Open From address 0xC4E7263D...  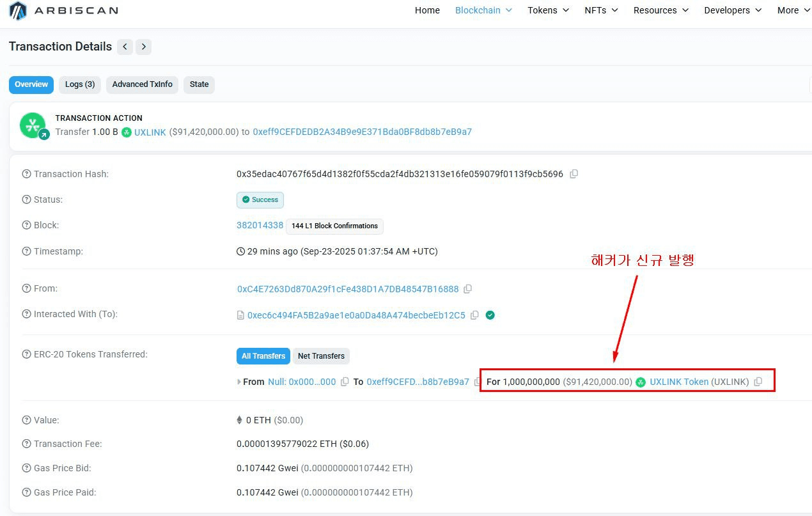click(x=348, y=289)
